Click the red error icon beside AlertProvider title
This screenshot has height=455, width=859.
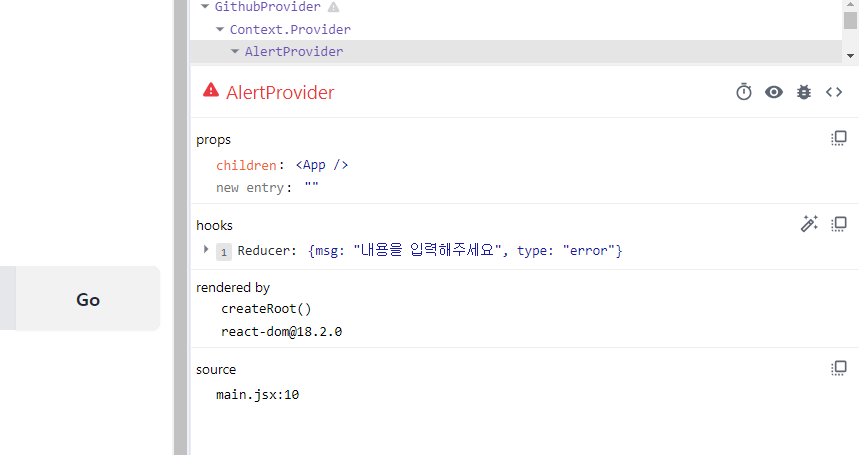tap(211, 90)
